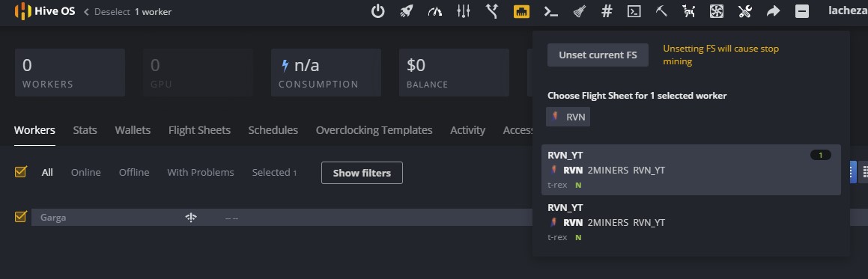Screen dimensions: 868x279
Task: Click the n/a Consumption card
Action: tap(326, 73)
